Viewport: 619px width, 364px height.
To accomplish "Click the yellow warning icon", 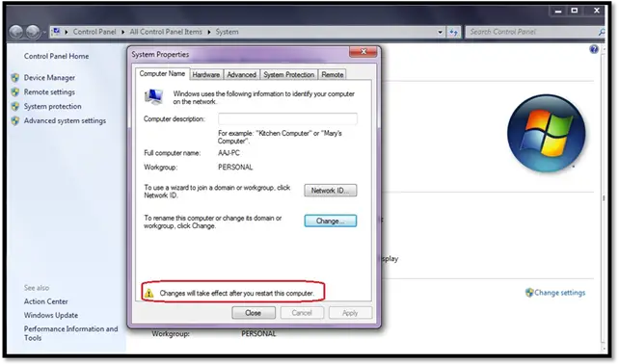I will [148, 293].
